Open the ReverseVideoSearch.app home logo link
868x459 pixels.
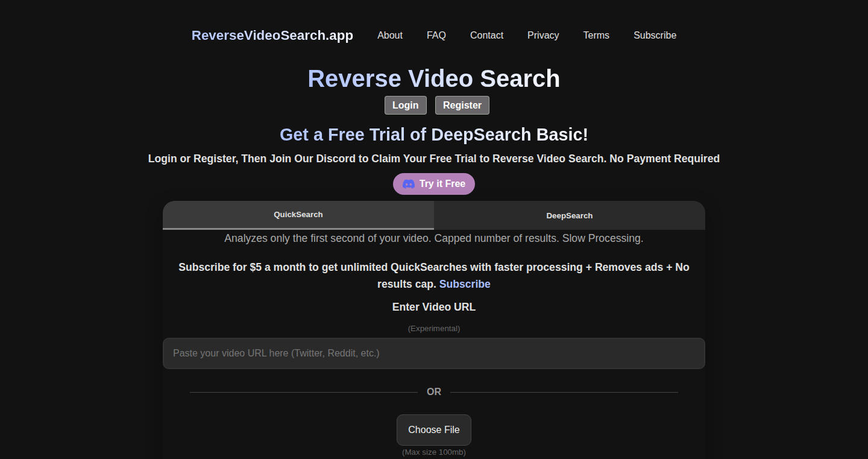(x=272, y=35)
